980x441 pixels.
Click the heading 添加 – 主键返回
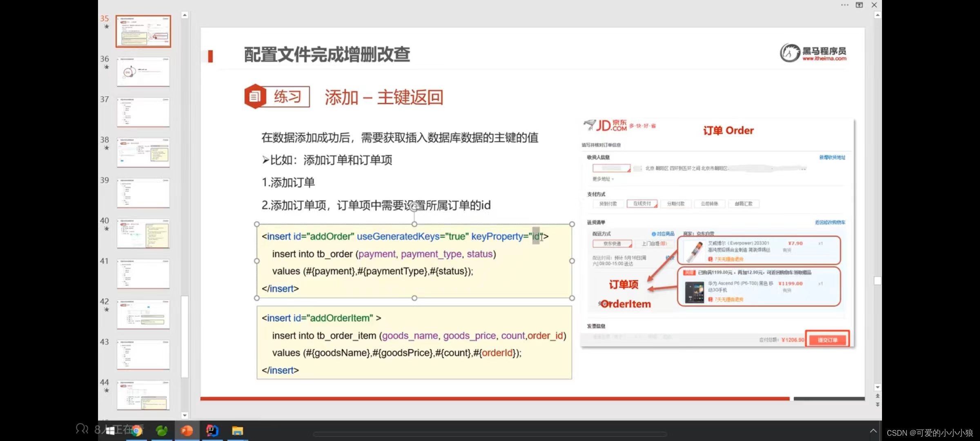[384, 97]
